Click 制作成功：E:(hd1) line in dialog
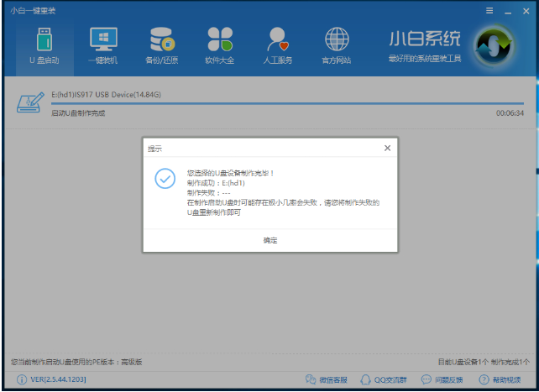 216,183
